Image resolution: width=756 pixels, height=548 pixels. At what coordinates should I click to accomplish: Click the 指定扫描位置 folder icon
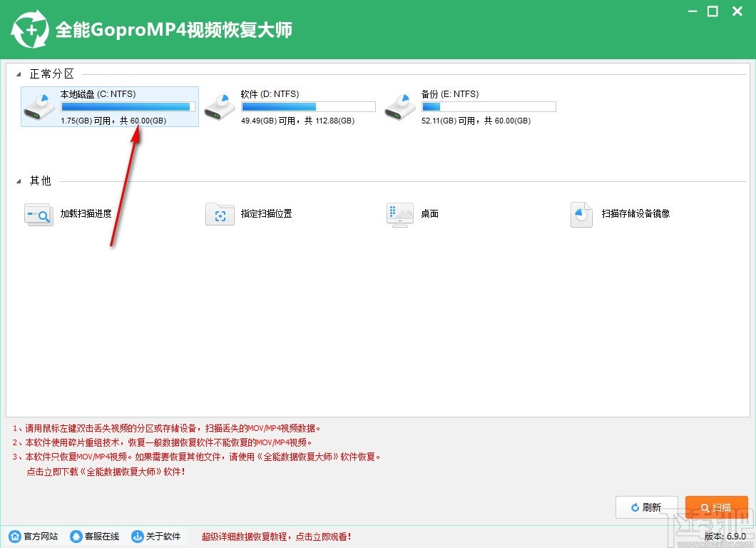click(220, 214)
